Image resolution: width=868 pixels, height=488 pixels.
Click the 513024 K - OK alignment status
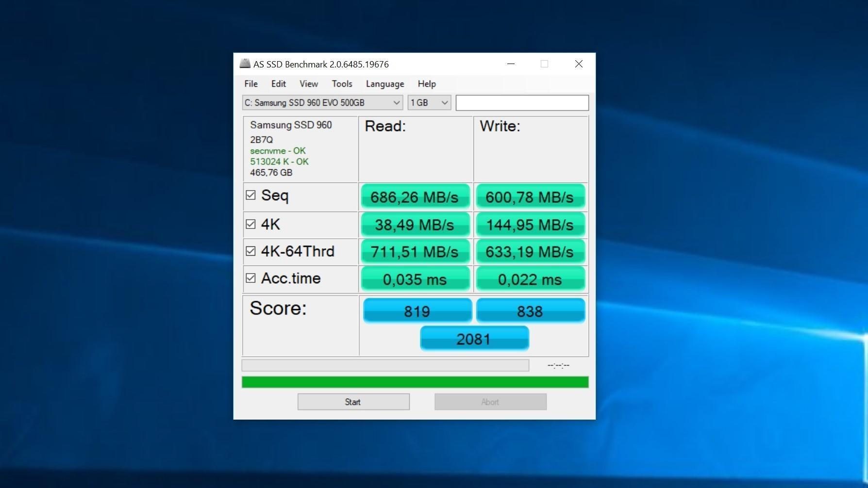(279, 162)
